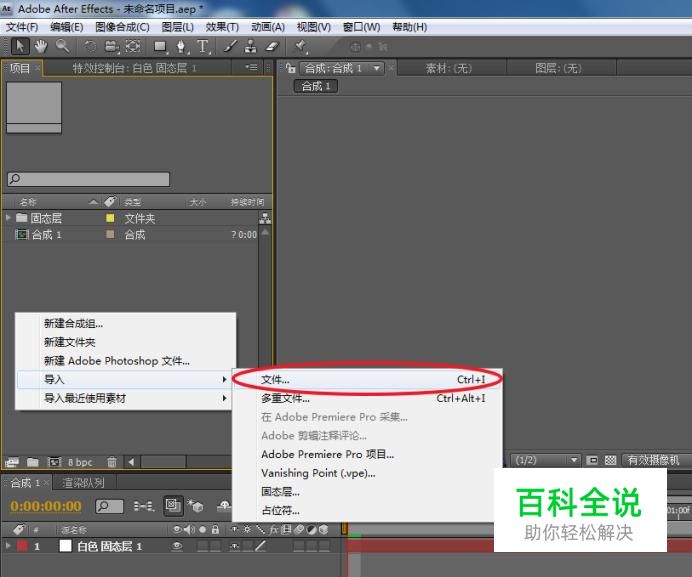Toggle quality switch for 白色 固态层 1

(260, 547)
